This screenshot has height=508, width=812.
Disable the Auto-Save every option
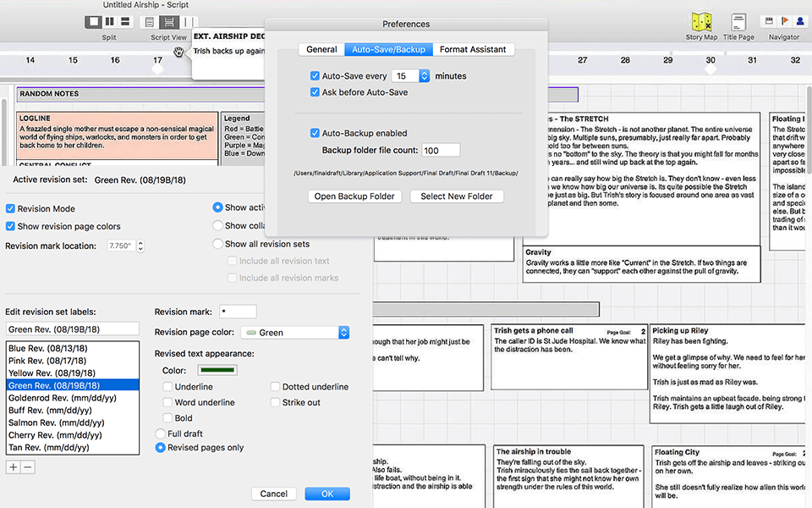316,75
